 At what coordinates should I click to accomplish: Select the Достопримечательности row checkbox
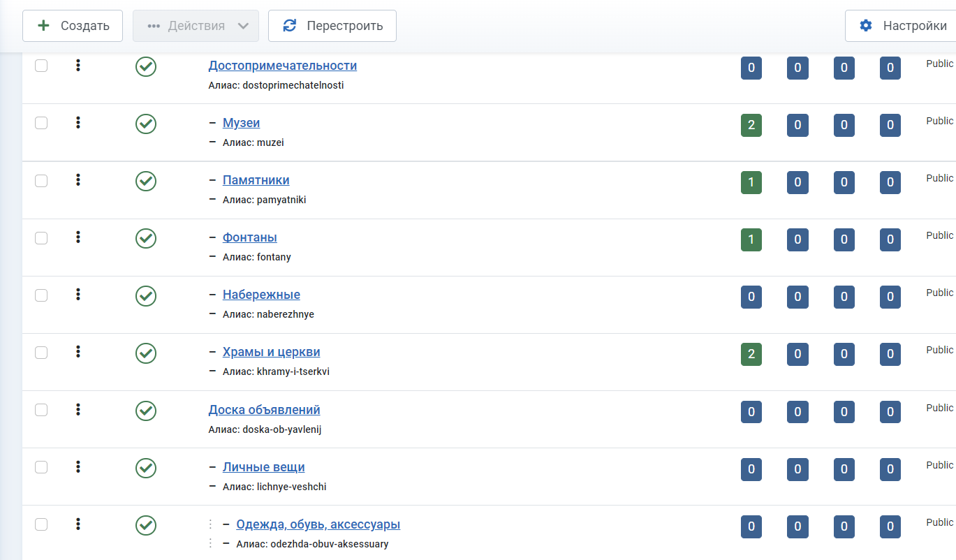click(41, 66)
